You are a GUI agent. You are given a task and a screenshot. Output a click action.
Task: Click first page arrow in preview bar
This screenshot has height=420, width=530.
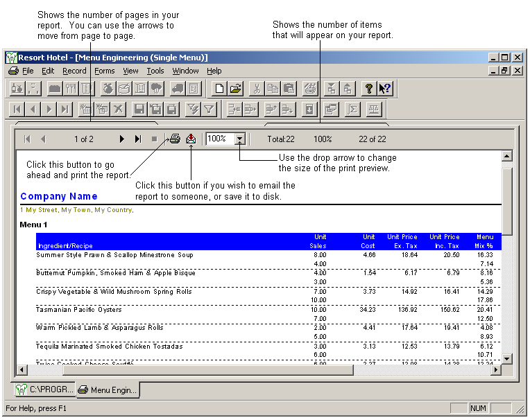click(27, 139)
